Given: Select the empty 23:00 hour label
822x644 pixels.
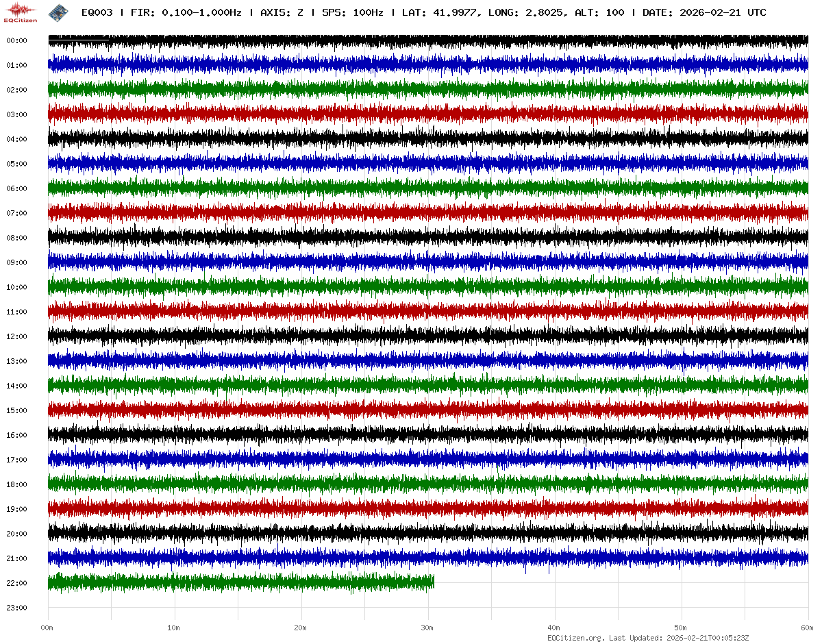Looking at the screenshot, I should coord(16,608).
